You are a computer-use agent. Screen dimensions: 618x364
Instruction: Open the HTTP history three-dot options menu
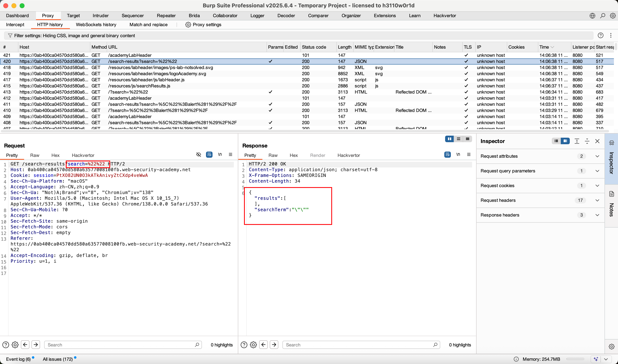[x=611, y=35]
